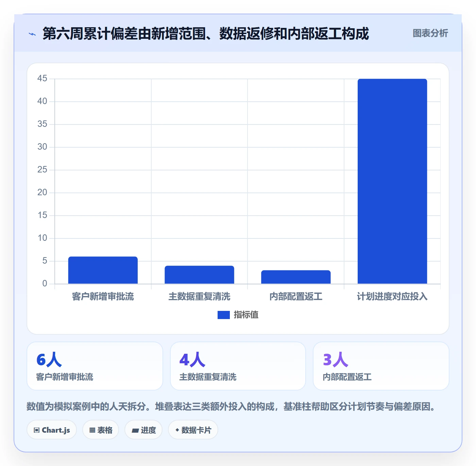Image resolution: width=476 pixels, height=466 pixels.
Task: Click the 进度 tag
Action: pyautogui.click(x=143, y=430)
